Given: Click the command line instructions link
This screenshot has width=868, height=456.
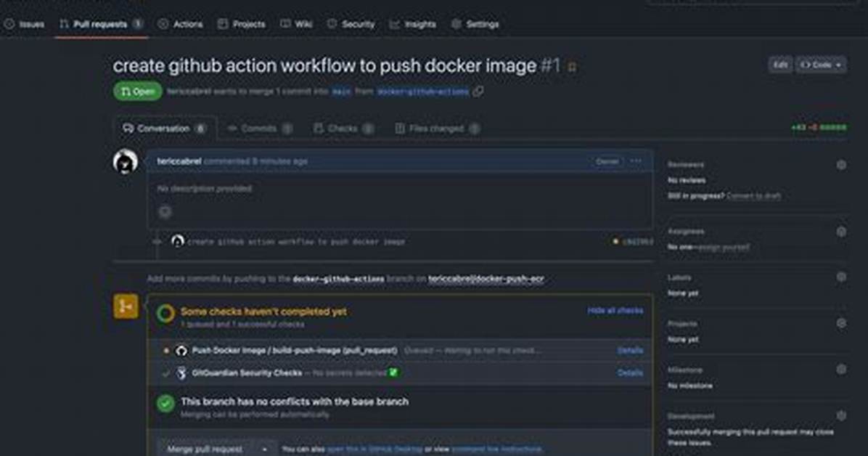Looking at the screenshot, I should [496, 449].
